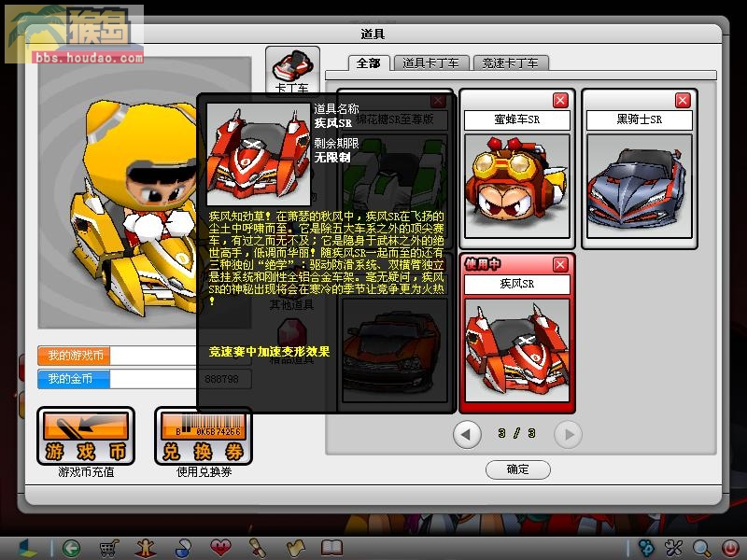Select the 蜜蜂车SR kart thumbnail
This screenshot has width=747, height=560.
[517, 186]
